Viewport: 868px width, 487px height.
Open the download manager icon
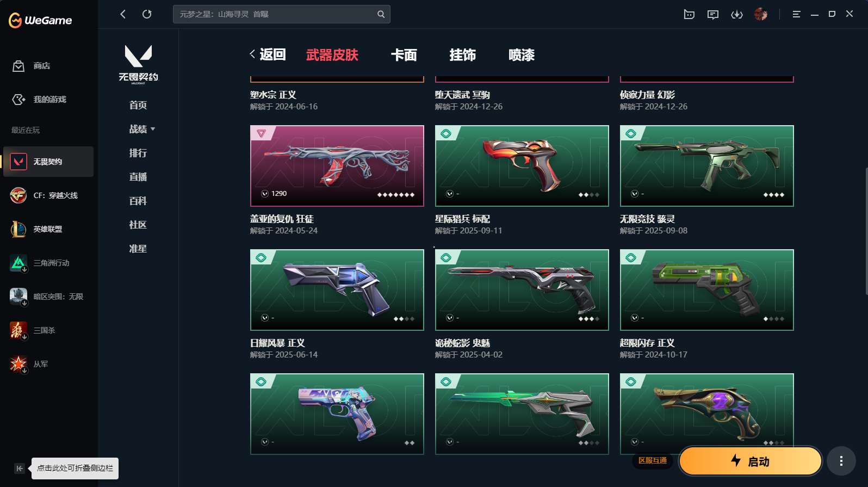tap(737, 15)
